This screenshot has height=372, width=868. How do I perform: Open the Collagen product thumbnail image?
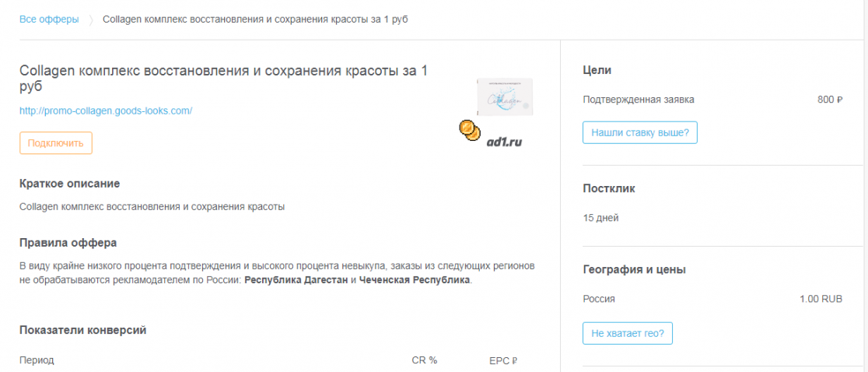click(505, 97)
